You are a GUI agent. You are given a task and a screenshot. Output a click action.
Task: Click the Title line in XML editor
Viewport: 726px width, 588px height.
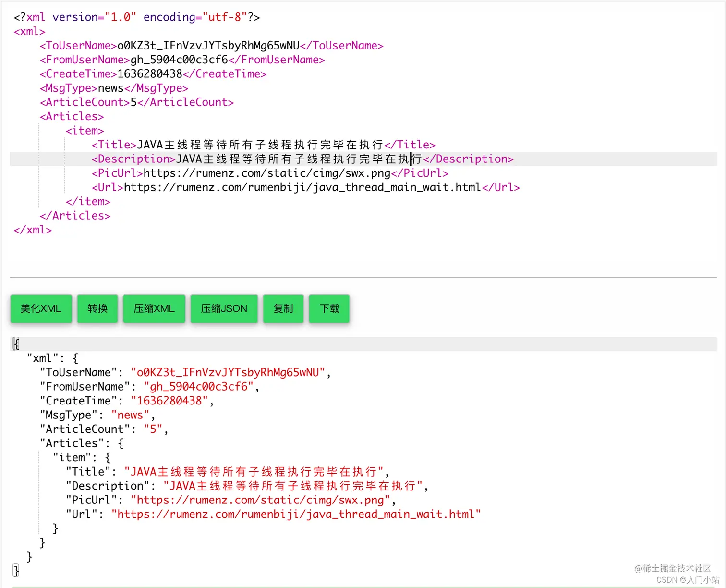pyautogui.click(x=264, y=145)
